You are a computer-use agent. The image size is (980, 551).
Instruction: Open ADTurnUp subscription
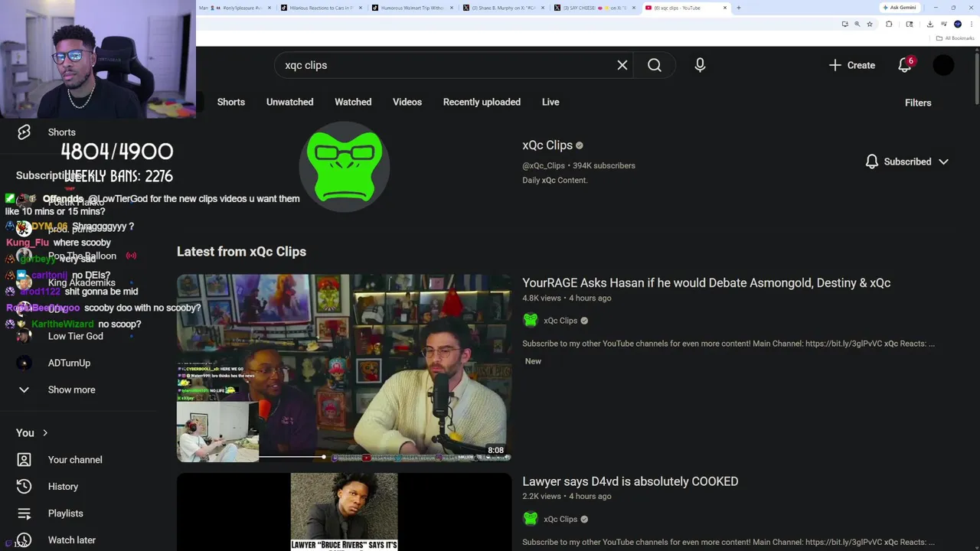(x=69, y=363)
